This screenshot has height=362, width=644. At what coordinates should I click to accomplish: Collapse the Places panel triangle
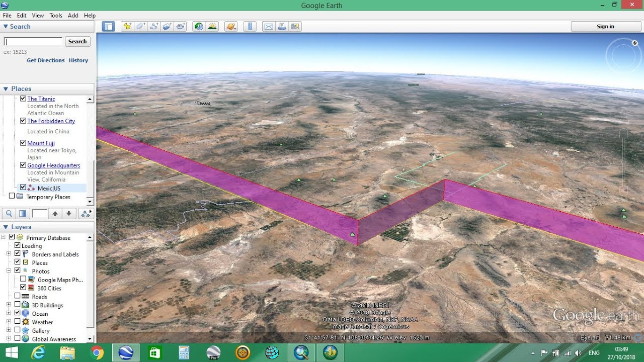point(6,89)
